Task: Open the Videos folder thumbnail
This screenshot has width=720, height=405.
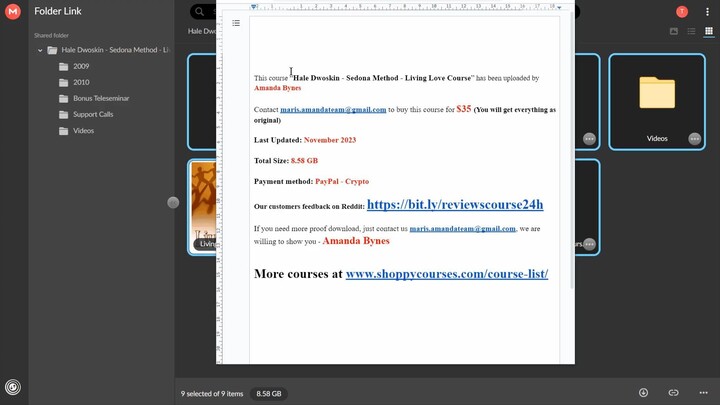Action: pos(656,95)
